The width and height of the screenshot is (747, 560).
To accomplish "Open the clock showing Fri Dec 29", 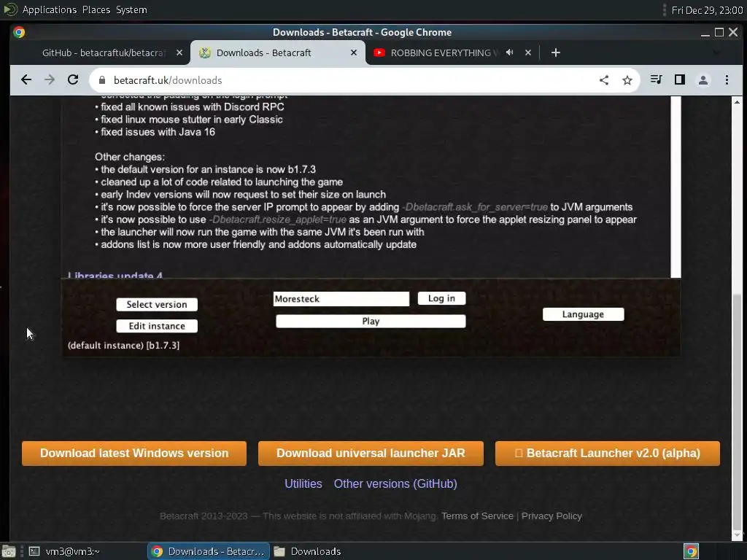I will click(x=707, y=10).
